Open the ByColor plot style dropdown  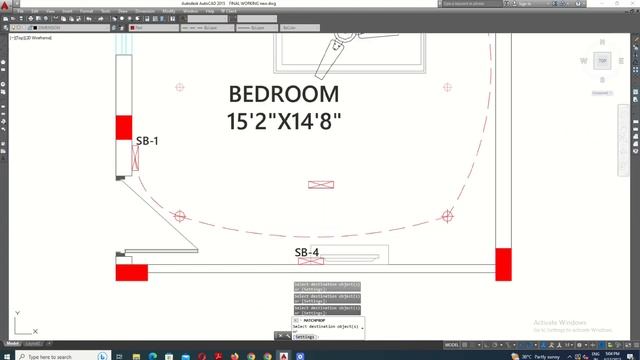click(300, 28)
